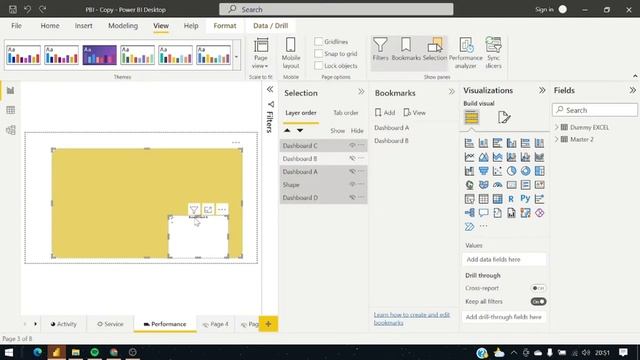Open Performance analyzer
Image resolution: width=640 pixels, height=360 pixels.
tap(466, 53)
